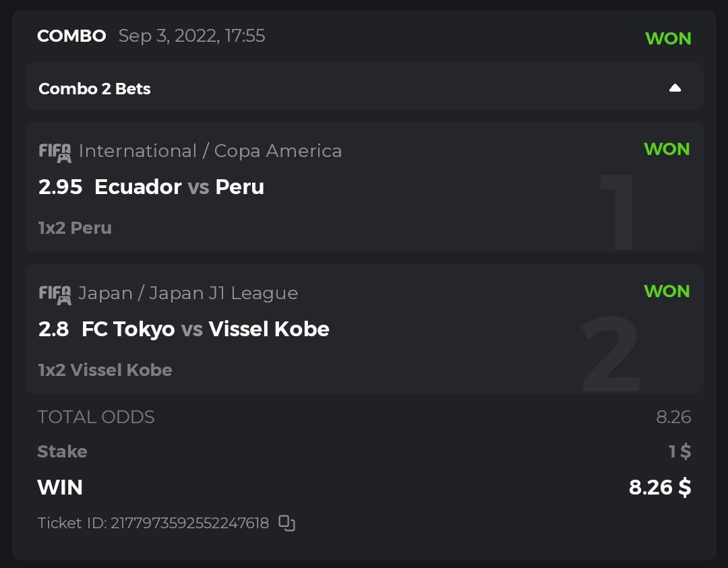Image resolution: width=728 pixels, height=568 pixels.
Task: Click the 1x2 Vissel Kobe bet selection
Action: (x=105, y=370)
